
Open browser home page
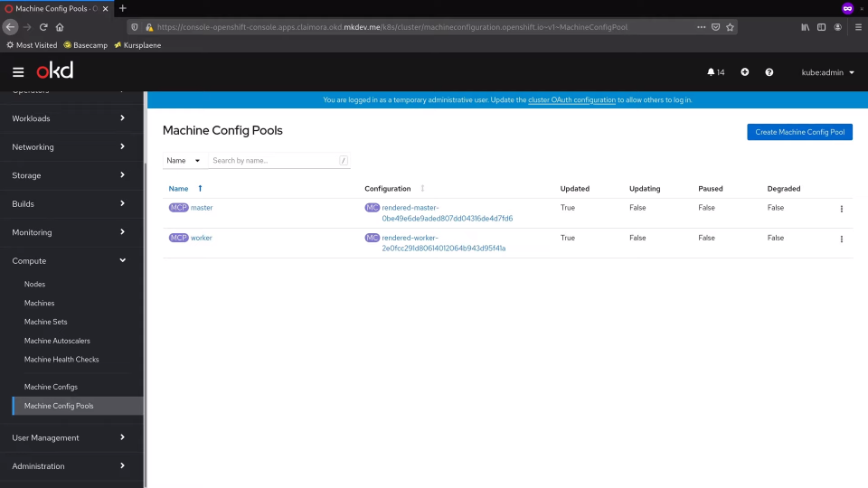click(x=60, y=26)
